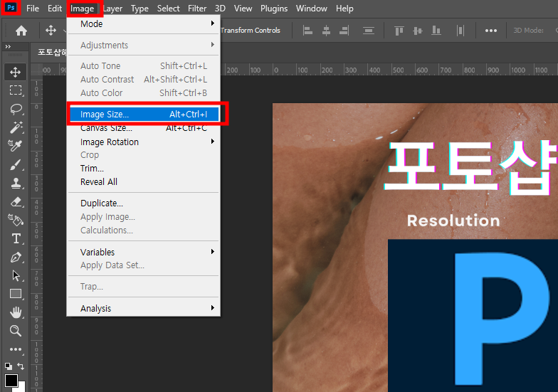Choose Trim... from the menu

coord(144,168)
